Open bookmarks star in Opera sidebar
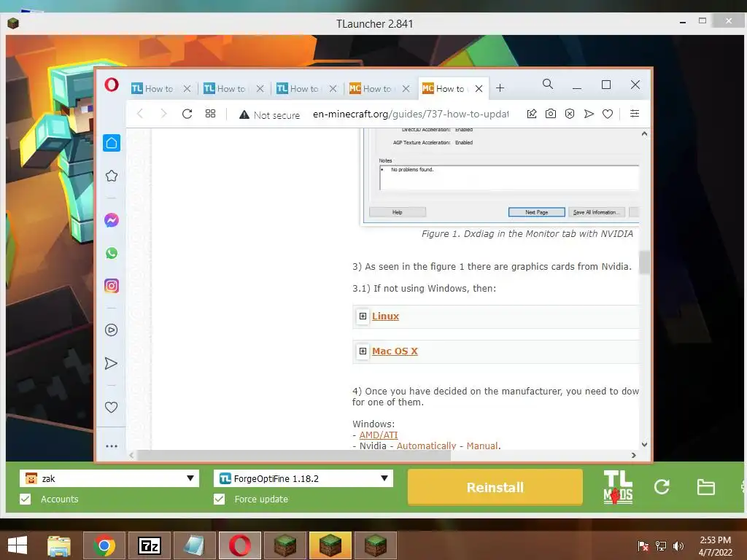The image size is (747, 560). [x=112, y=176]
